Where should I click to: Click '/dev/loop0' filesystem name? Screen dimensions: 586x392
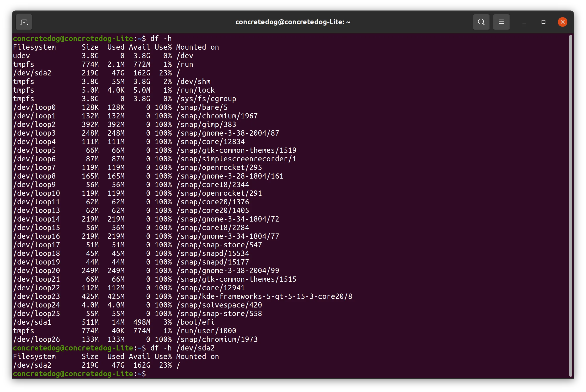(x=34, y=107)
